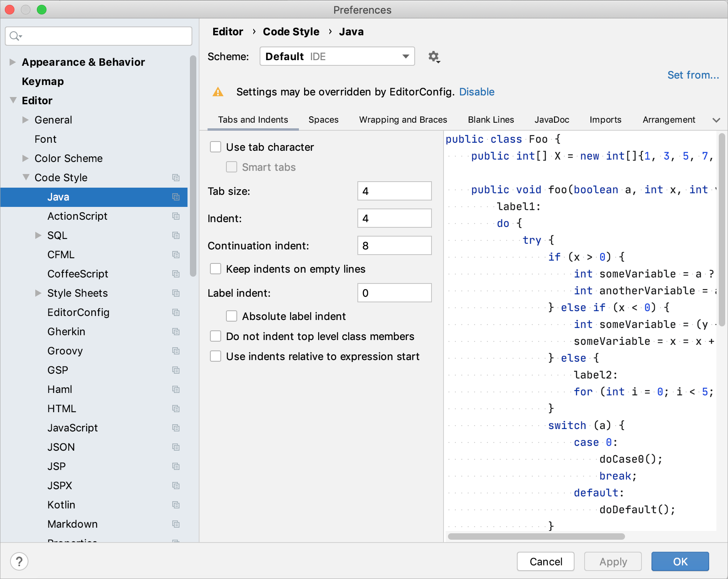Select the Tabs and Indents tab

(253, 120)
